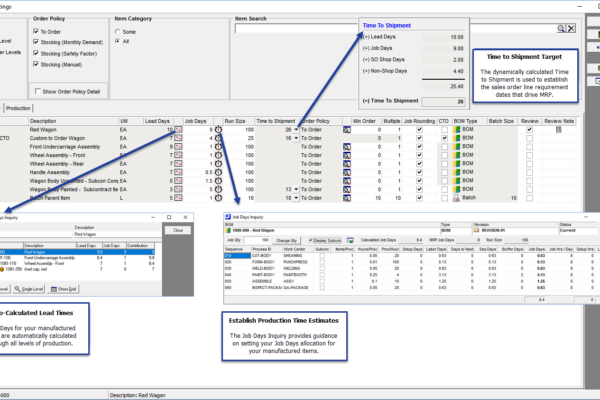The width and height of the screenshot is (600, 400).
Task: Click the Close button in Lead Days Inquiry
Action: 178,229
